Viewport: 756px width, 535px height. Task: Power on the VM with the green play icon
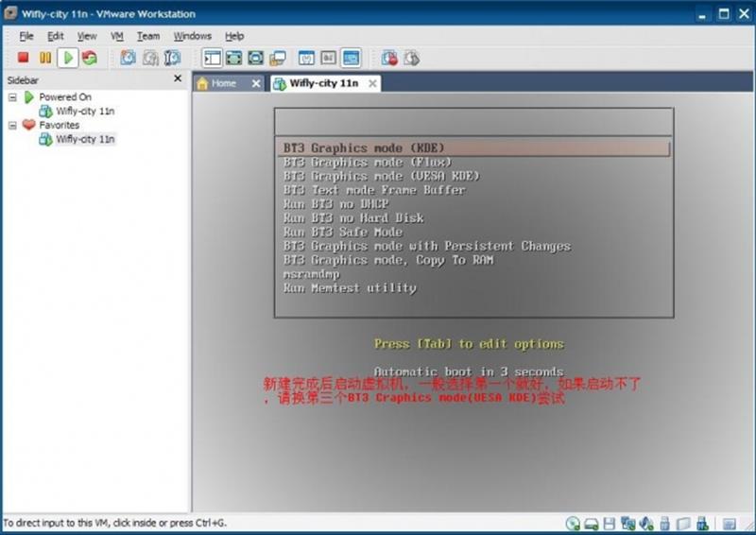(x=68, y=58)
